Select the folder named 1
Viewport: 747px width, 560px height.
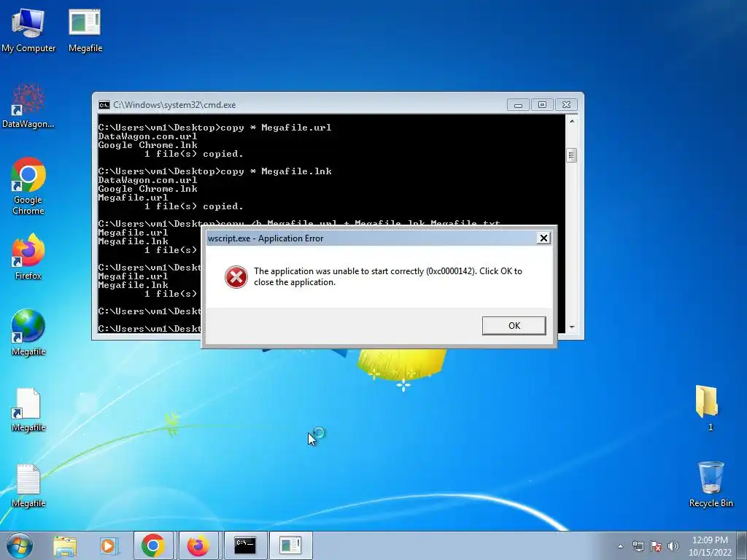pyautogui.click(x=707, y=408)
